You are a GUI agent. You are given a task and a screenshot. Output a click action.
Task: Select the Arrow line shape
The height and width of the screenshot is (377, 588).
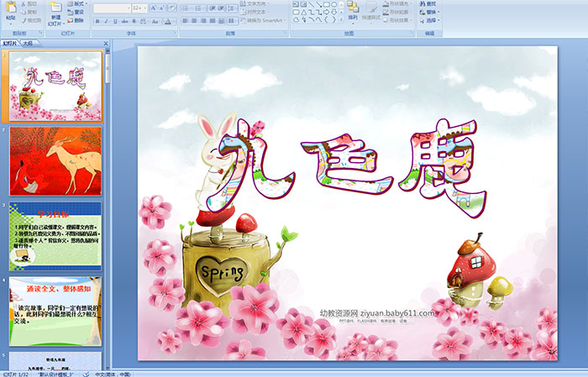click(318, 4)
